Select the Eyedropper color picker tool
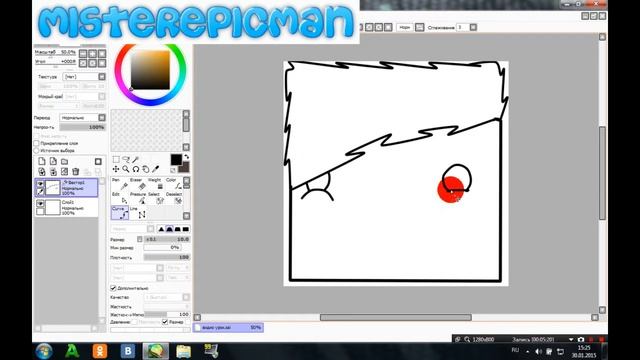Screen dimensions: 640x360 click(156, 169)
